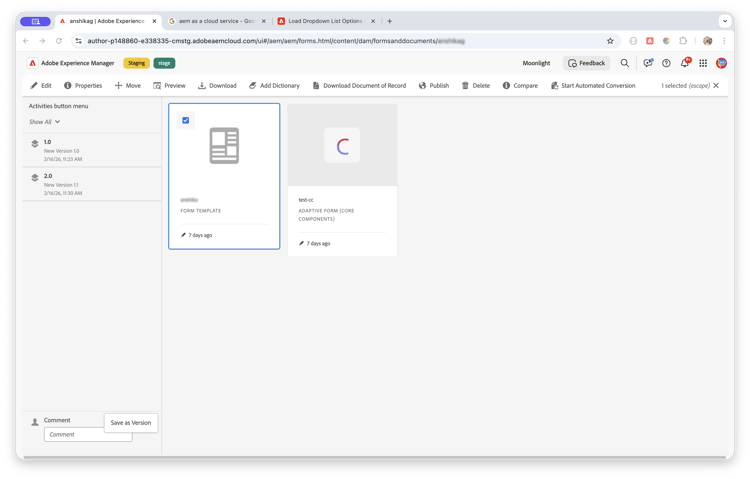Choose Add Dictionary in toolbar
The height and width of the screenshot is (479, 750).
[274, 86]
